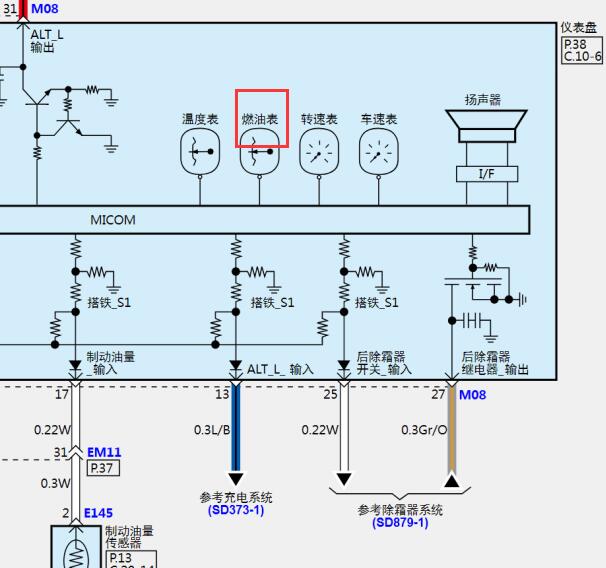The width and height of the screenshot is (606, 568).
Task: Click the 0.3L/B wire spec text
Action: coord(212,430)
